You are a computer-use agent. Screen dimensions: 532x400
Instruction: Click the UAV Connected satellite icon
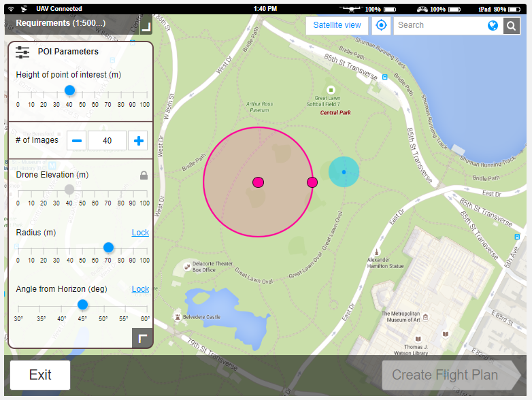[24, 9]
